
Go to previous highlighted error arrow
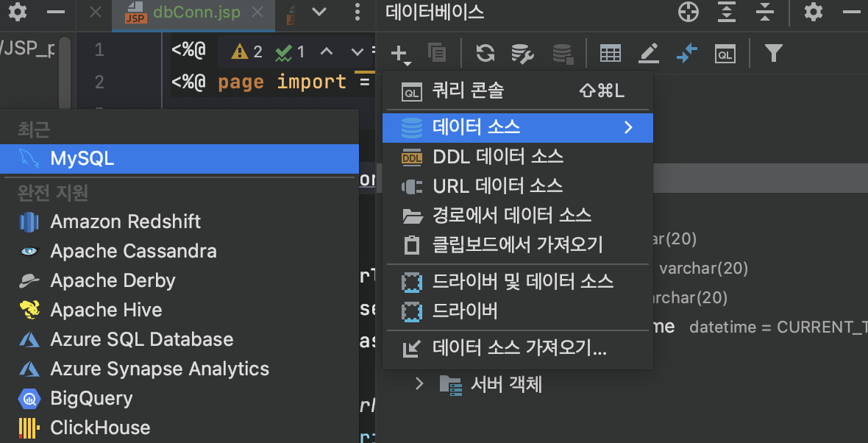[327, 52]
